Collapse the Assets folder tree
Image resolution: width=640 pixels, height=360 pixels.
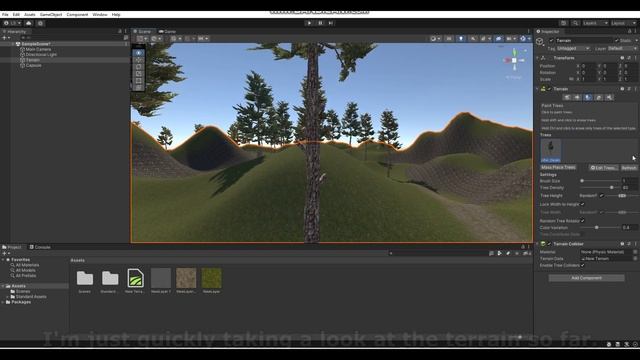pos(3,286)
